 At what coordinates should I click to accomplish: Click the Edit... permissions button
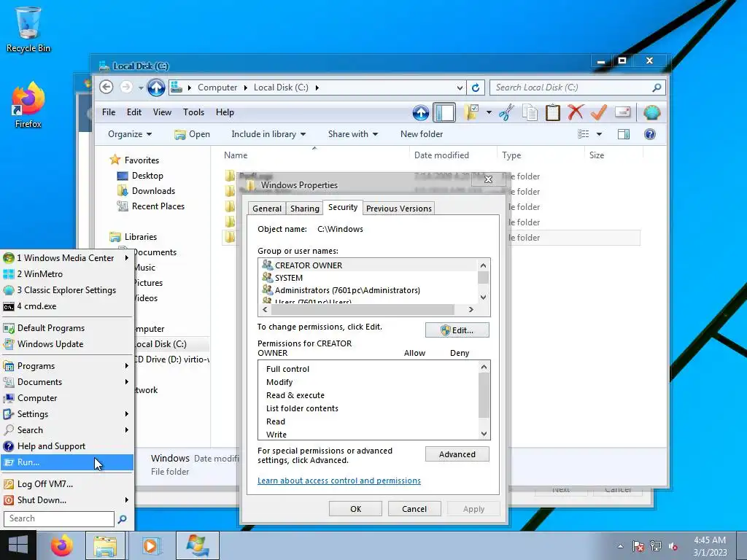[x=457, y=330]
